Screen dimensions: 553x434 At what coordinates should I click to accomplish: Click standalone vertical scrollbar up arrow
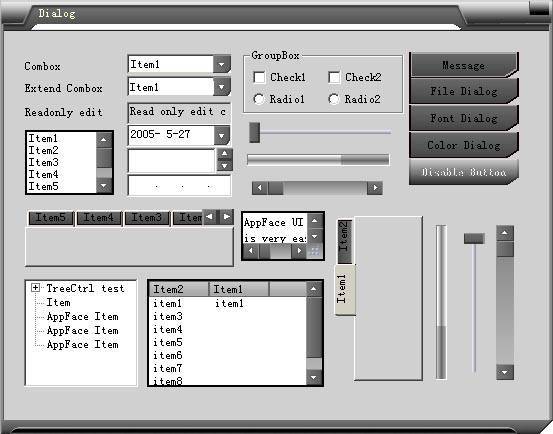(505, 233)
